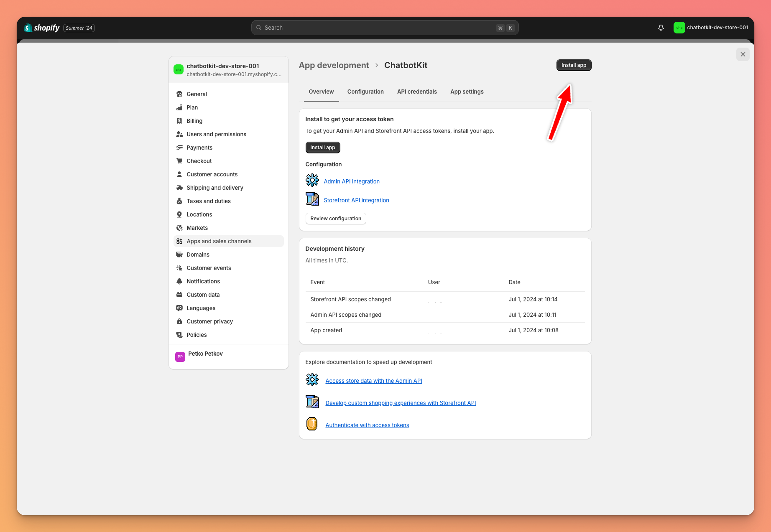The width and height of the screenshot is (771, 532).
Task: Switch to the Configuration tab
Action: click(x=365, y=92)
